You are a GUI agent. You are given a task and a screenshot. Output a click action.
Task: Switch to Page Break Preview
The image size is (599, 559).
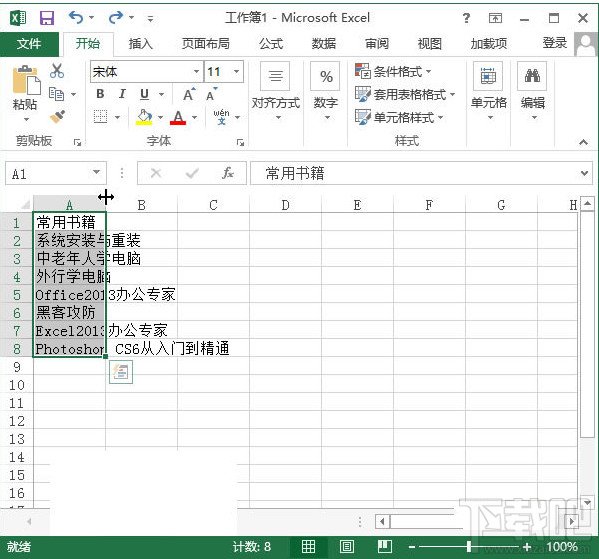coord(385,547)
